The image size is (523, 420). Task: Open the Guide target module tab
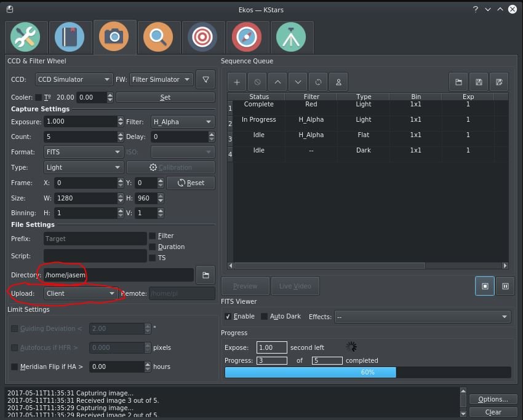[x=202, y=37]
